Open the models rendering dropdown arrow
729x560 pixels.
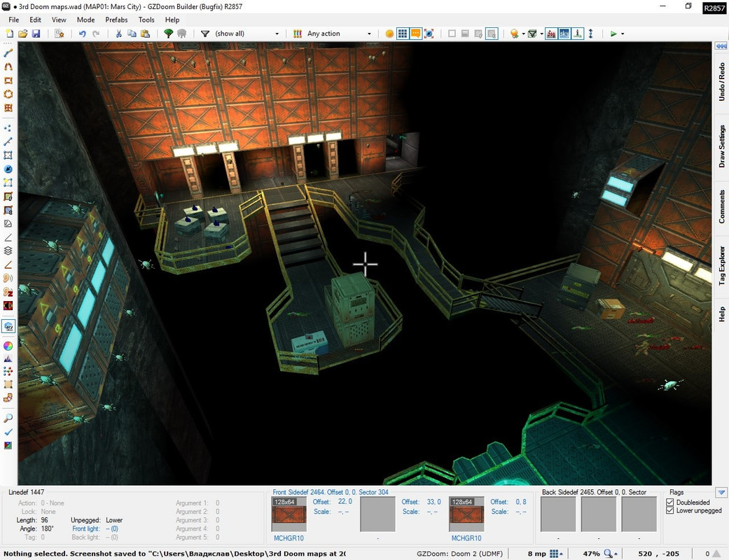point(541,34)
